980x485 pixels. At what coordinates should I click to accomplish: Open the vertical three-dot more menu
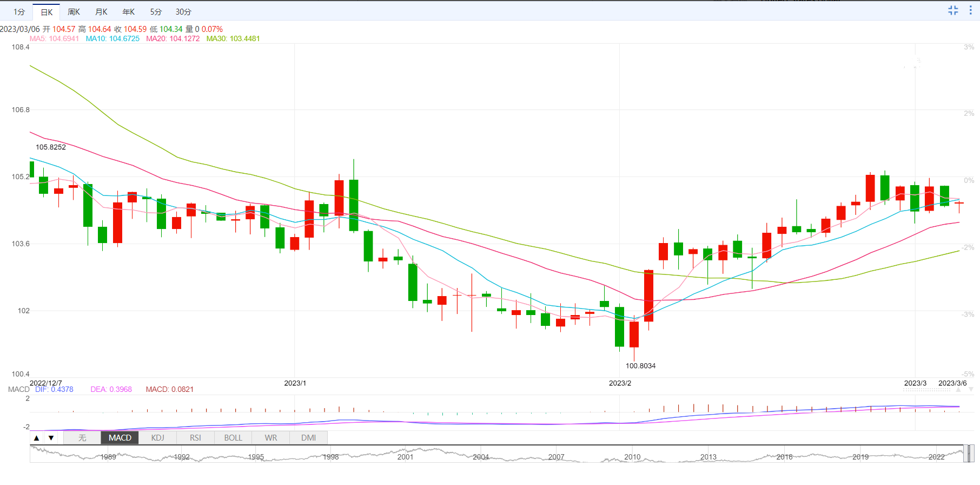(970, 10)
